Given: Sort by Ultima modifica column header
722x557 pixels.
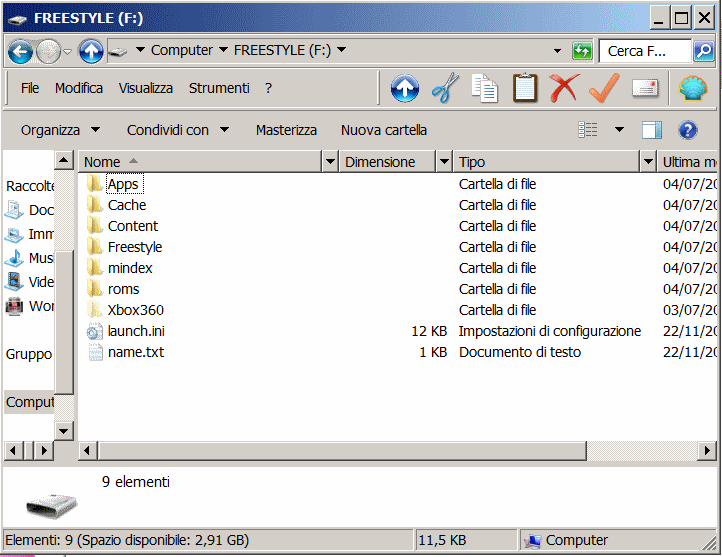Looking at the screenshot, I should pos(688,162).
